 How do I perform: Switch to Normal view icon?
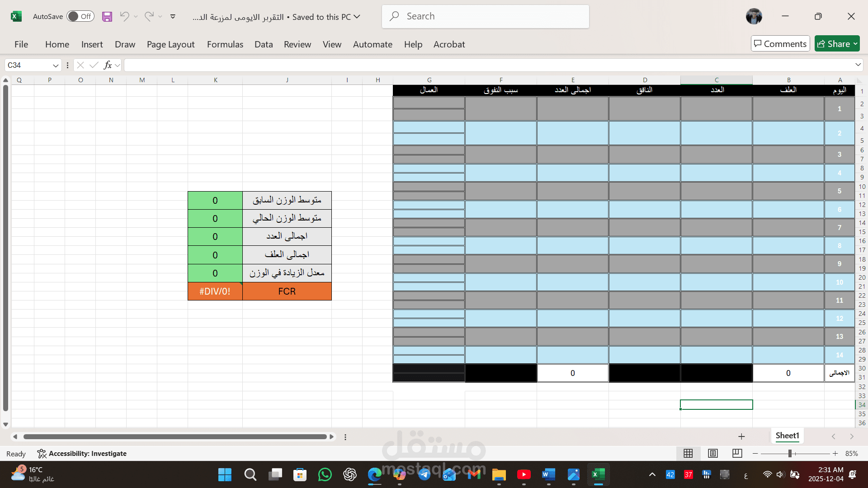pos(688,453)
